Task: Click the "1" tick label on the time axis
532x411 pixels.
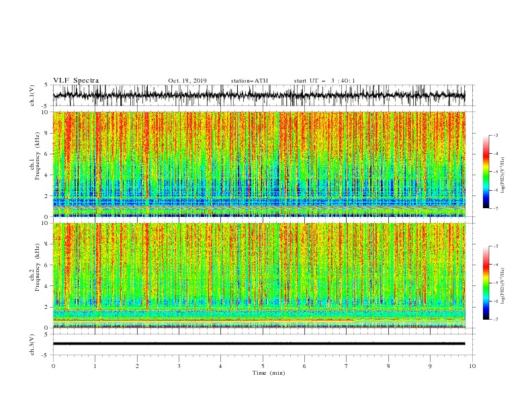Action: pyautogui.click(x=95, y=366)
